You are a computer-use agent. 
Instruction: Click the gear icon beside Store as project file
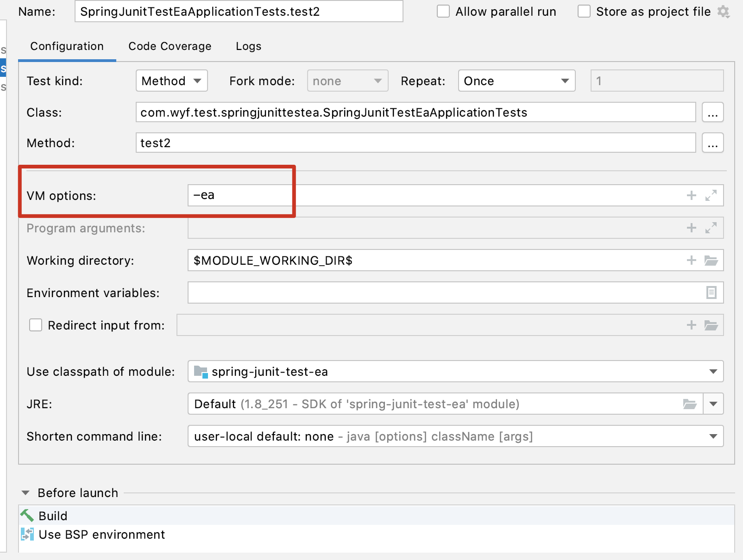(724, 12)
